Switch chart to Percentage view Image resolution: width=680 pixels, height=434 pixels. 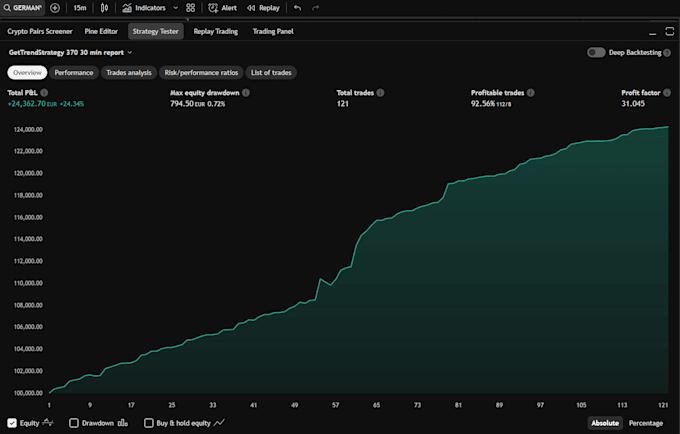(x=645, y=423)
